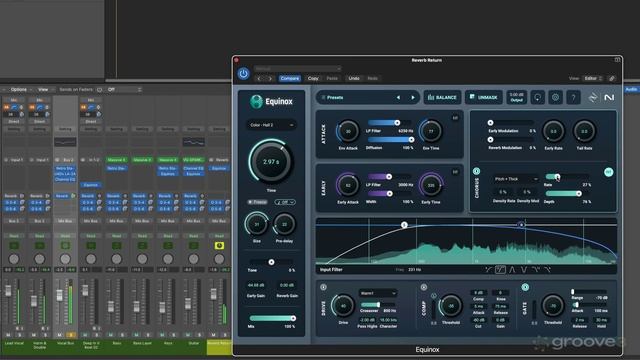Select previous Equinox preset arrow
The height and width of the screenshot is (360, 640).
click(398, 98)
